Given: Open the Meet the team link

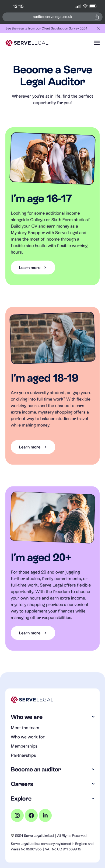Looking at the screenshot, I should tap(25, 728).
